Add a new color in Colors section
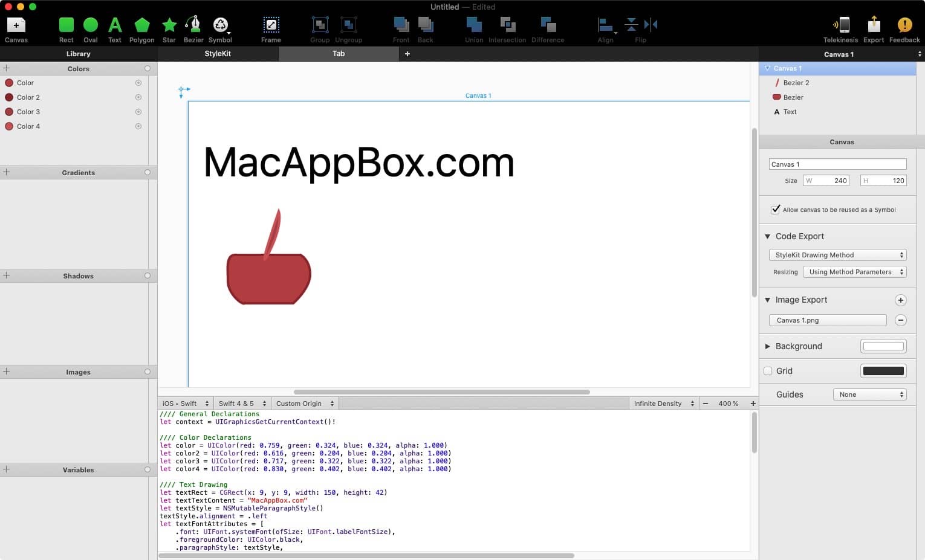The image size is (925, 560). (x=7, y=68)
